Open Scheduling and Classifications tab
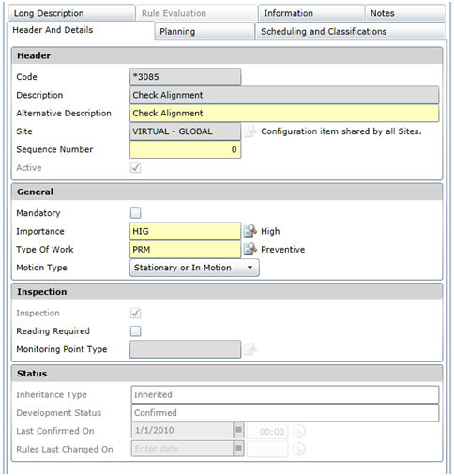This screenshot has height=476, width=454. click(x=351, y=32)
